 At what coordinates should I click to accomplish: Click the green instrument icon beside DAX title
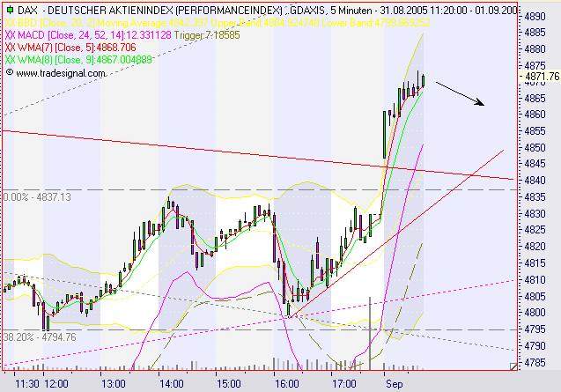click(10, 10)
